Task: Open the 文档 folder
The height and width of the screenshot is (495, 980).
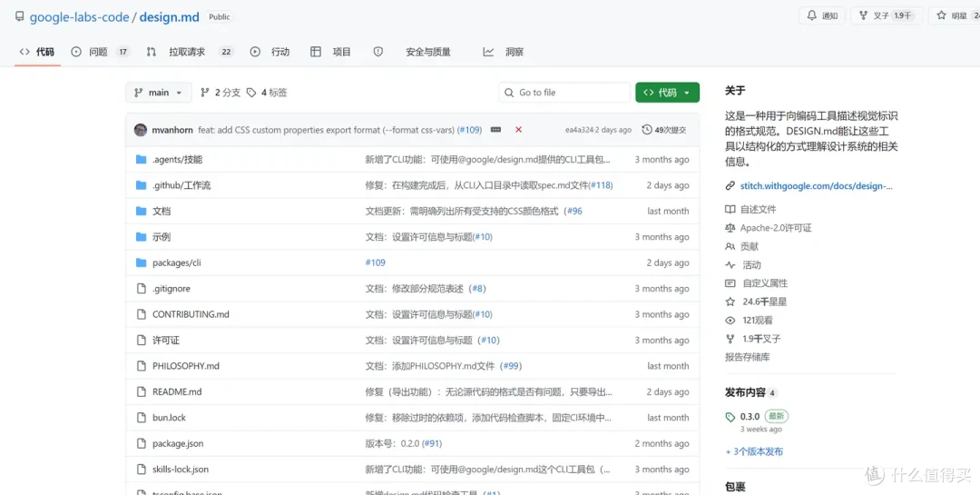Action: (x=162, y=212)
